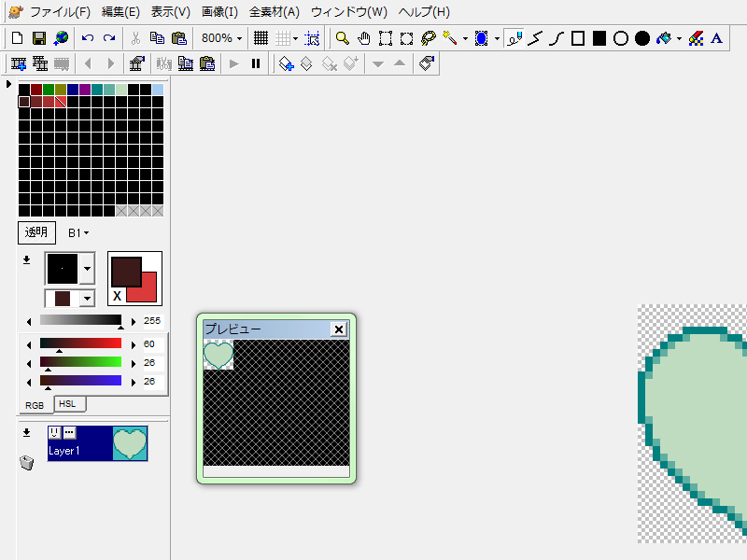
Task: Click the 透明 transparent color button
Action: tap(36, 232)
